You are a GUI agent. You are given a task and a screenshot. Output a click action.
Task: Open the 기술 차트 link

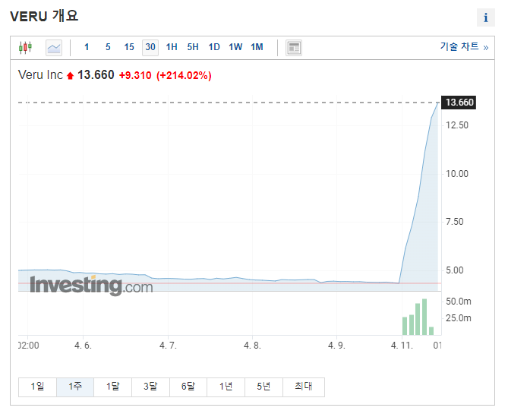pos(464,46)
